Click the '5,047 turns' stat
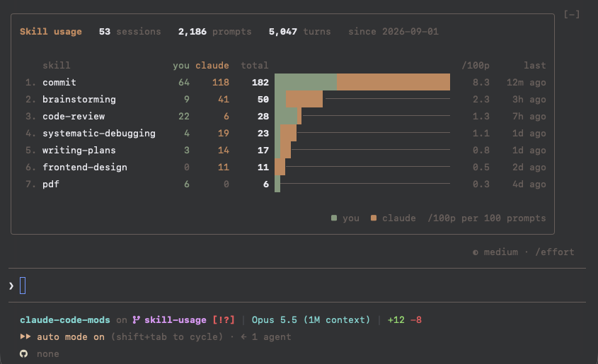Viewport: 598px width, 364px height. pos(300,32)
